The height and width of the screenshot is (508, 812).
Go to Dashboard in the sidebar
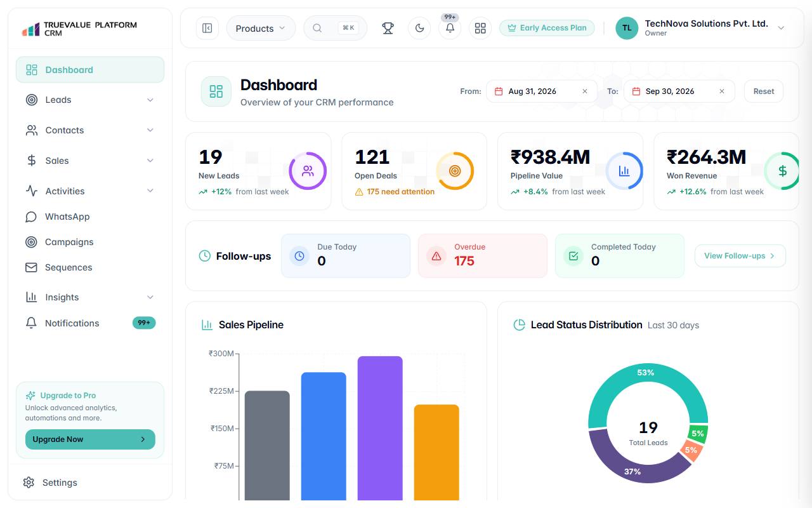(x=90, y=70)
